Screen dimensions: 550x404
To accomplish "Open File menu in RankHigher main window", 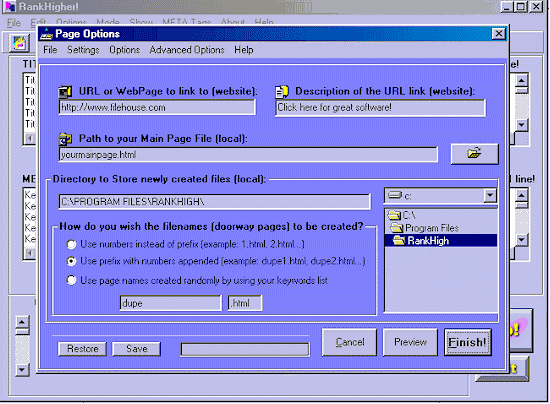I will click(x=14, y=23).
